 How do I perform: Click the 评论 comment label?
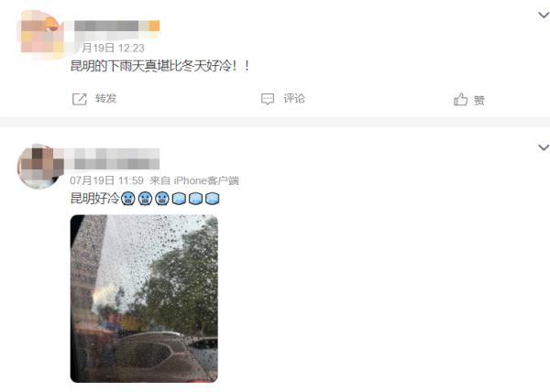click(x=294, y=98)
